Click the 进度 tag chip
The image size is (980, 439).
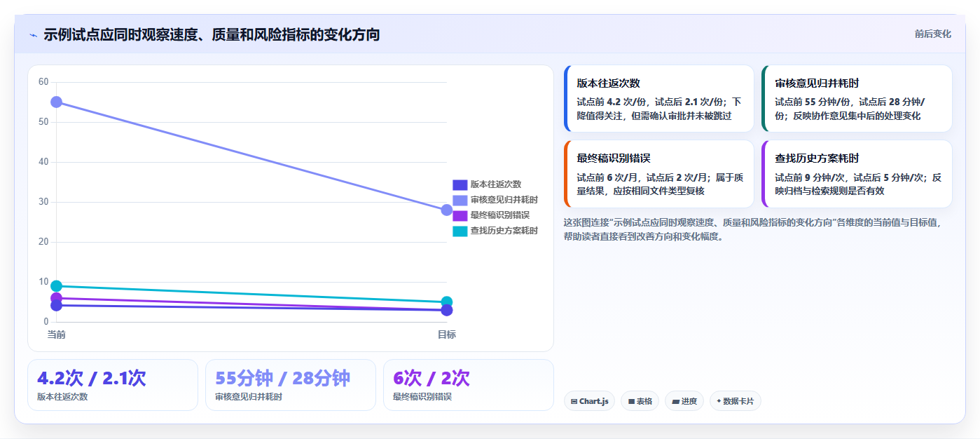(684, 401)
